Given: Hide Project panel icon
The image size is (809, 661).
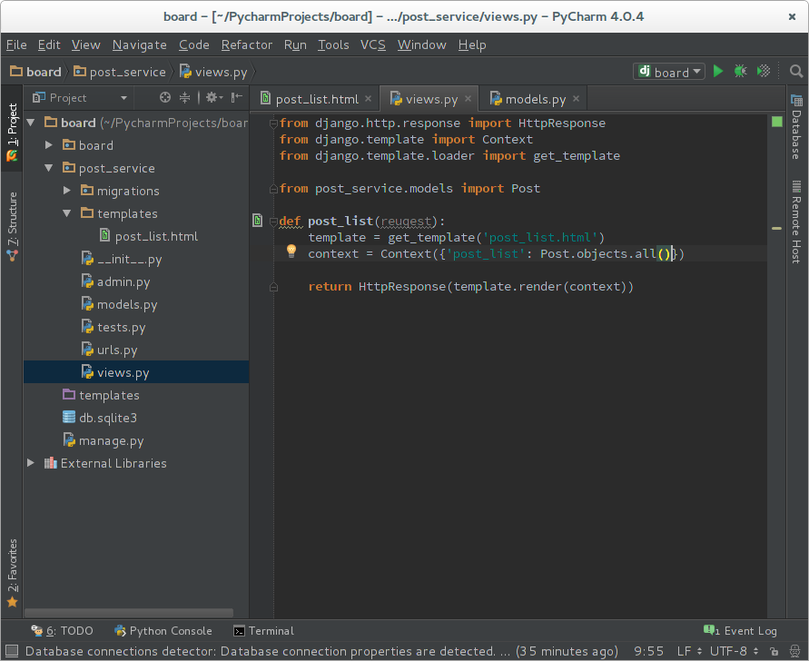Looking at the screenshot, I should (x=236, y=98).
